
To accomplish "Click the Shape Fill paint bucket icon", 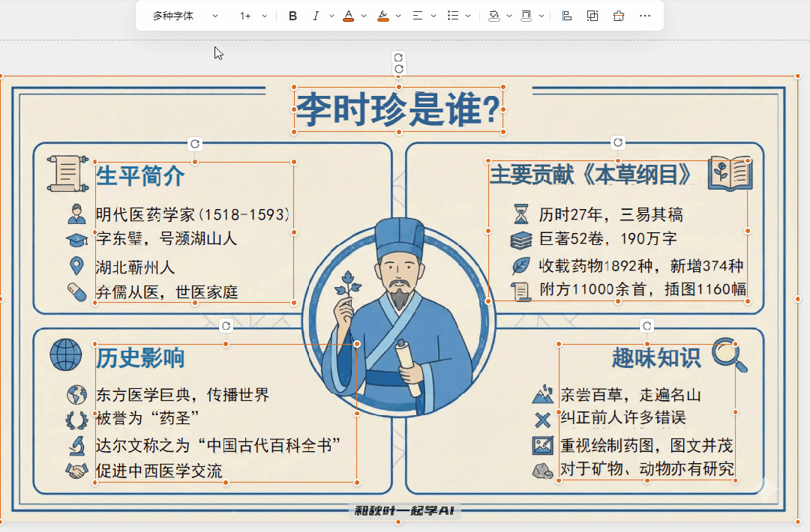I will click(x=495, y=15).
